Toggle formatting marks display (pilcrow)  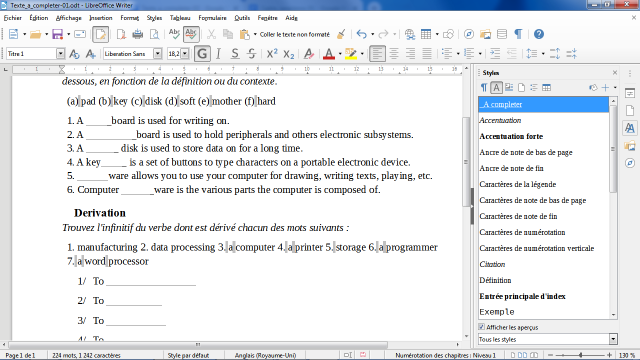point(518,34)
